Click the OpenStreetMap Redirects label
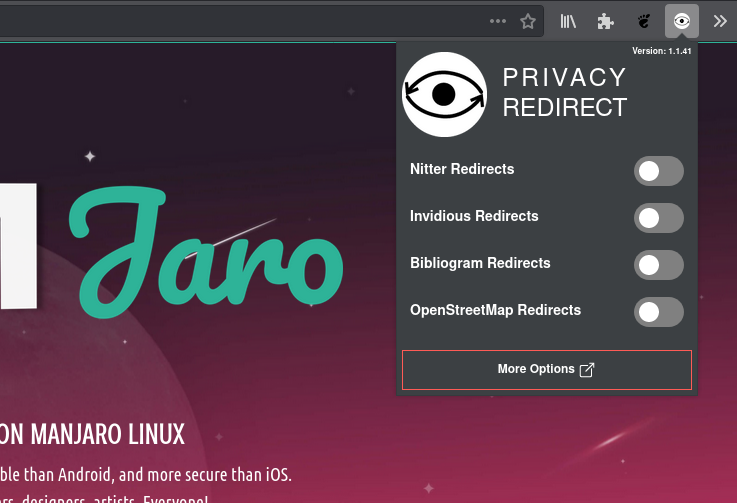Image resolution: width=737 pixels, height=503 pixels. tap(495, 310)
